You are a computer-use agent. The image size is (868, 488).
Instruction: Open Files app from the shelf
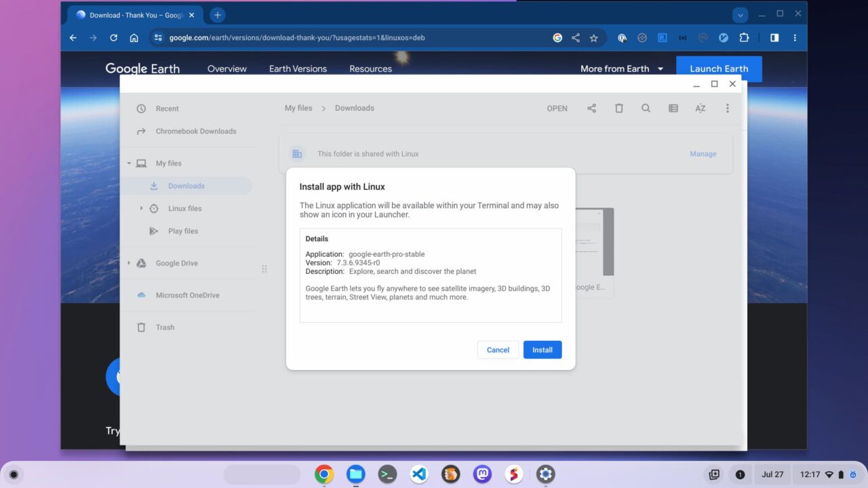(x=356, y=474)
